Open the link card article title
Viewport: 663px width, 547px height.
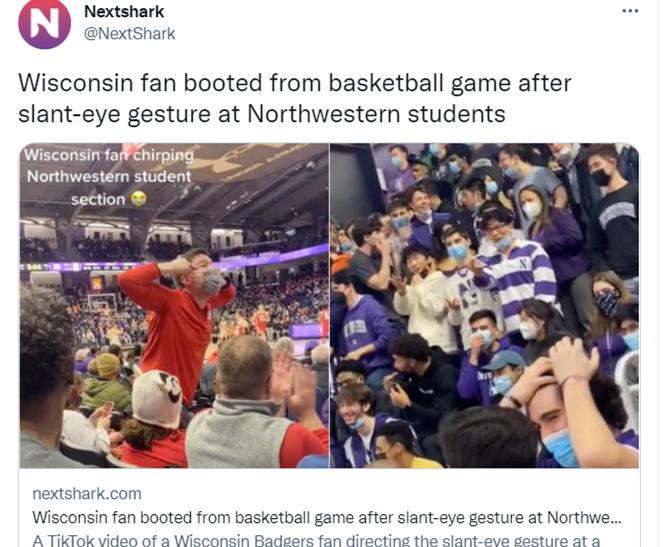[326, 517]
